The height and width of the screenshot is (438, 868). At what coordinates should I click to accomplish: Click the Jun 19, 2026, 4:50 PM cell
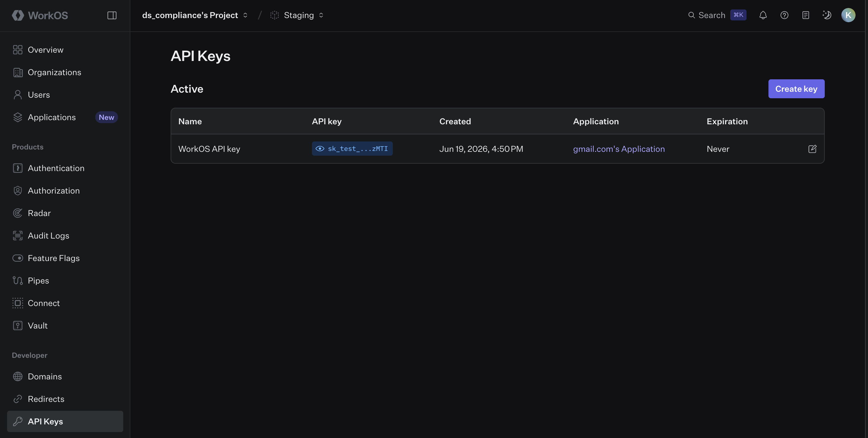pos(481,149)
